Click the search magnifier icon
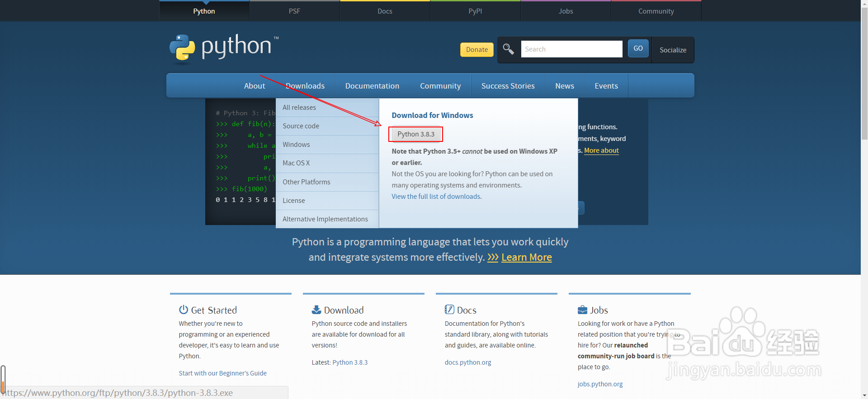This screenshot has height=399, width=868. 508,49
